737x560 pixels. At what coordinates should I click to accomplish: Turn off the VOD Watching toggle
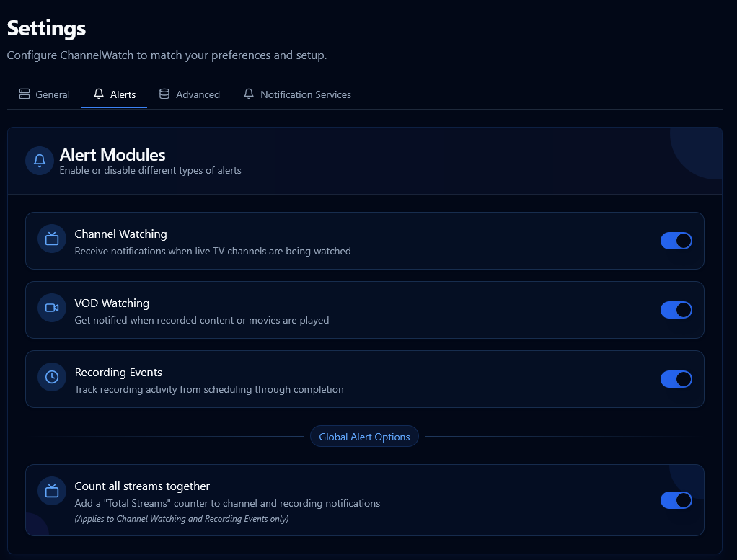676,310
